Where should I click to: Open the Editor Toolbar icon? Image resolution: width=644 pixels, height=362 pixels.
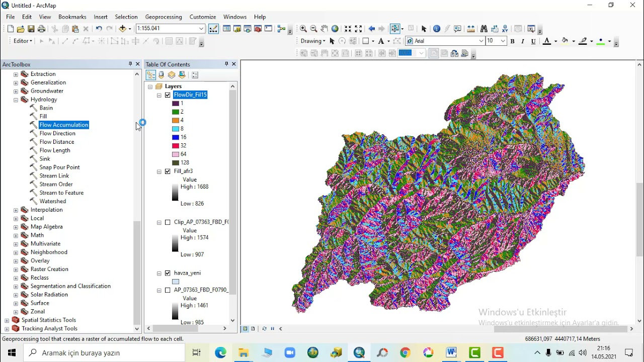click(213, 29)
